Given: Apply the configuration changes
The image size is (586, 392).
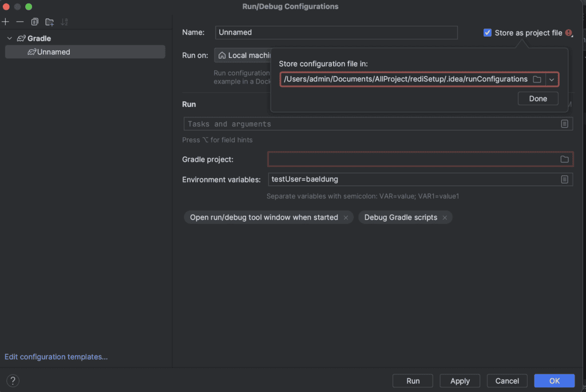Looking at the screenshot, I should point(460,381).
